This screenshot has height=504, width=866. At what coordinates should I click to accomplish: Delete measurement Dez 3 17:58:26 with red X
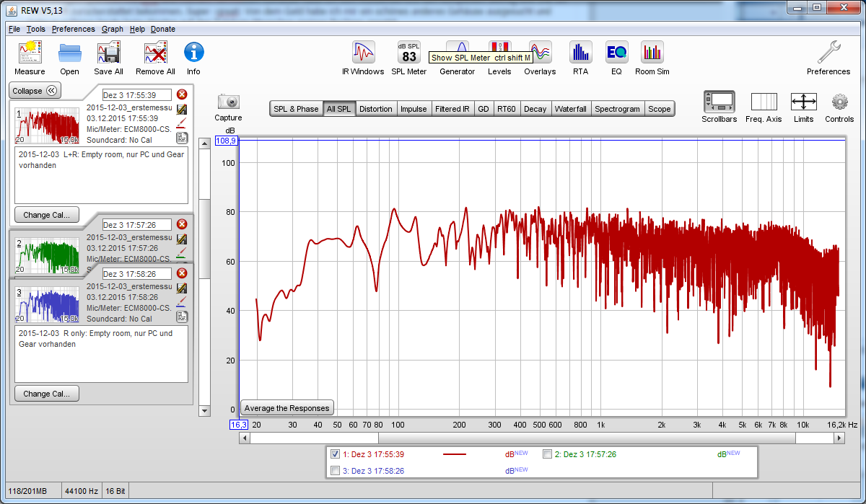pos(182,273)
